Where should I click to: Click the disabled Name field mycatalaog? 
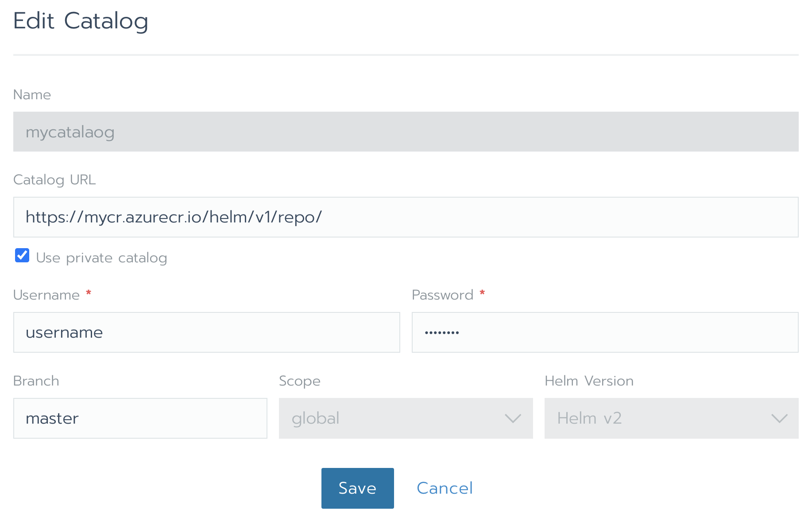[406, 132]
